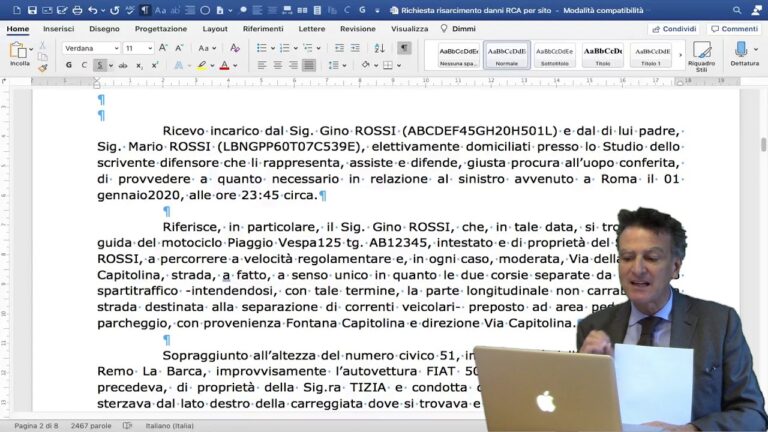Decrease the font size

[x=179, y=48]
